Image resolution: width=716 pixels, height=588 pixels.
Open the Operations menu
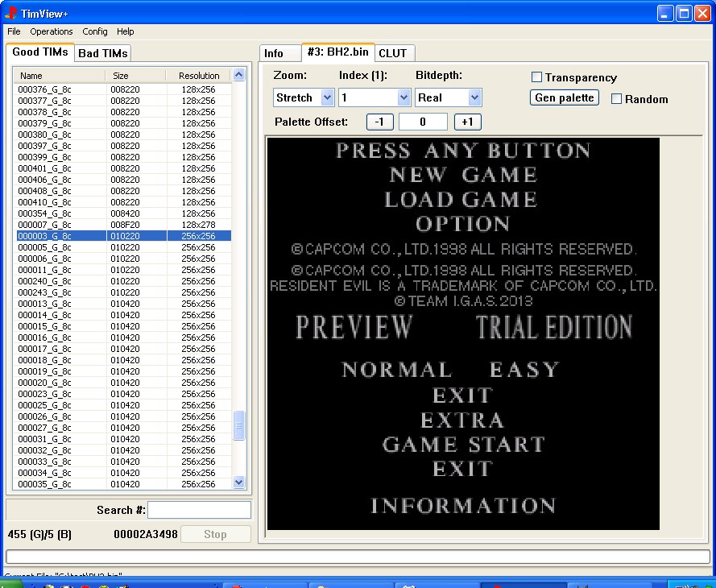pos(52,31)
